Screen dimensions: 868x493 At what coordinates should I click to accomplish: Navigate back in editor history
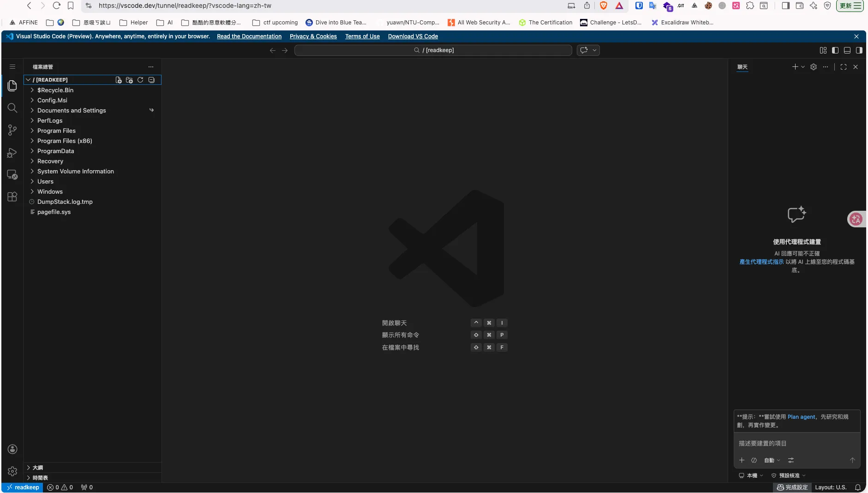273,50
